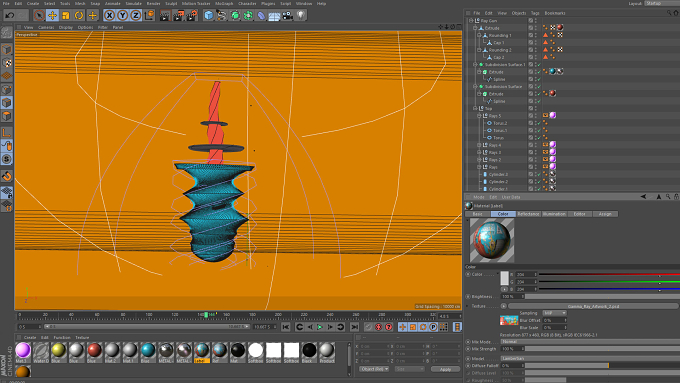Adjust the Brightness slider
The image size is (680, 383).
[x=602, y=297]
